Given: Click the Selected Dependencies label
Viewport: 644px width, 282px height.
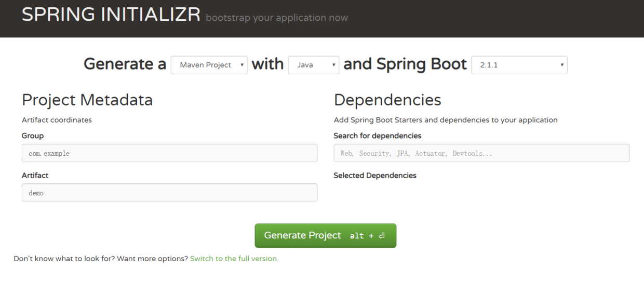Looking at the screenshot, I should pyautogui.click(x=375, y=176).
